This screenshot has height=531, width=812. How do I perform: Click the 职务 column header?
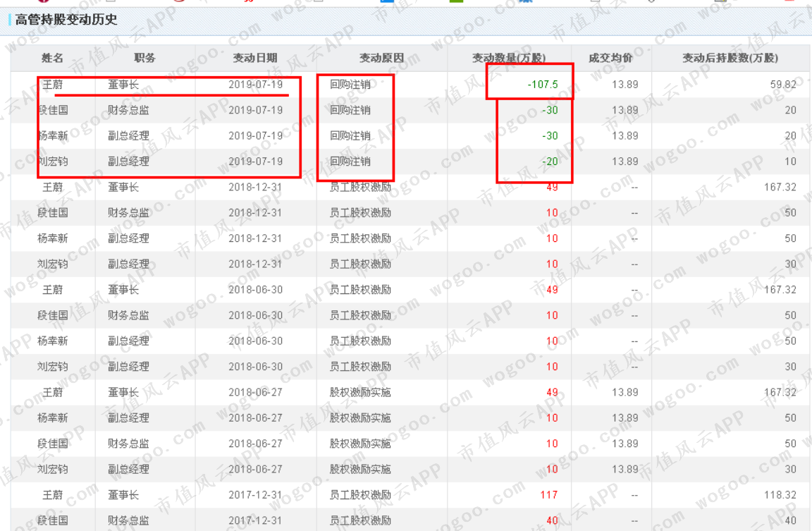point(144,58)
